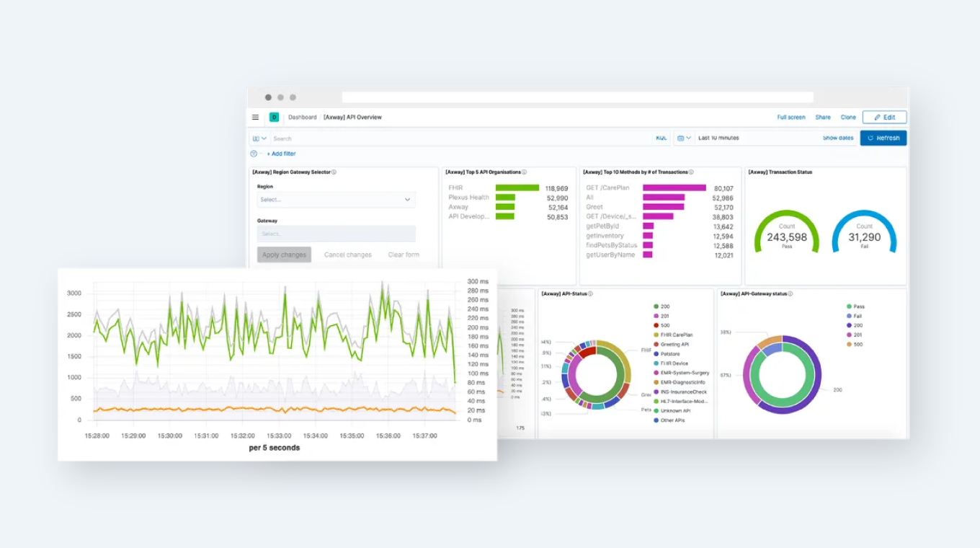
Task: Open the hamburger navigation menu
Action: (255, 118)
